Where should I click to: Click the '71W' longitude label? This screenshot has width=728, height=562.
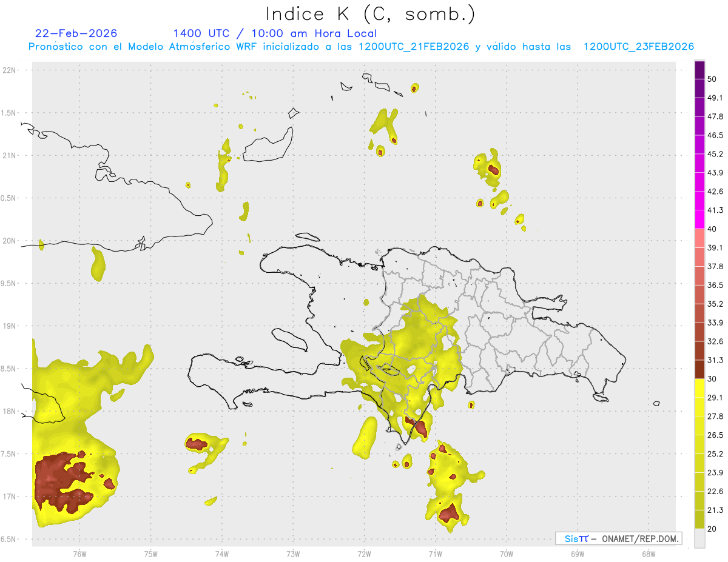(x=436, y=554)
